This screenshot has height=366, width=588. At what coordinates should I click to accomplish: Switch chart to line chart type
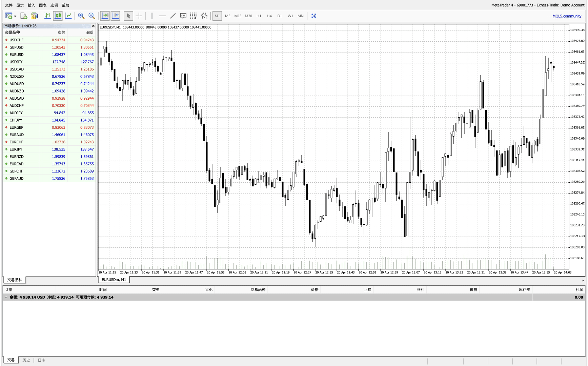(x=68, y=16)
